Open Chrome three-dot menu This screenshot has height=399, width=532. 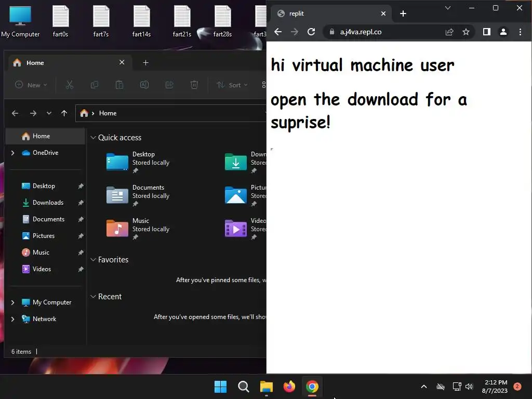point(520,32)
